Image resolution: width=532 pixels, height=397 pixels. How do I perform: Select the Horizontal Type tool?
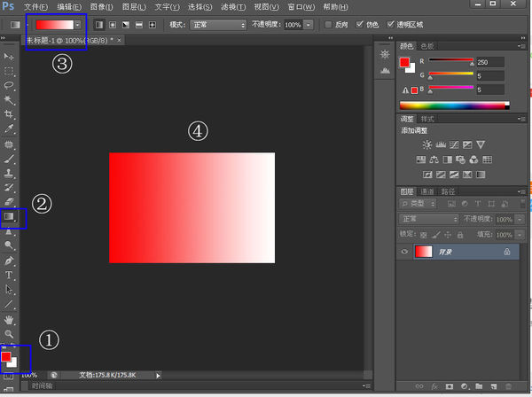9,275
